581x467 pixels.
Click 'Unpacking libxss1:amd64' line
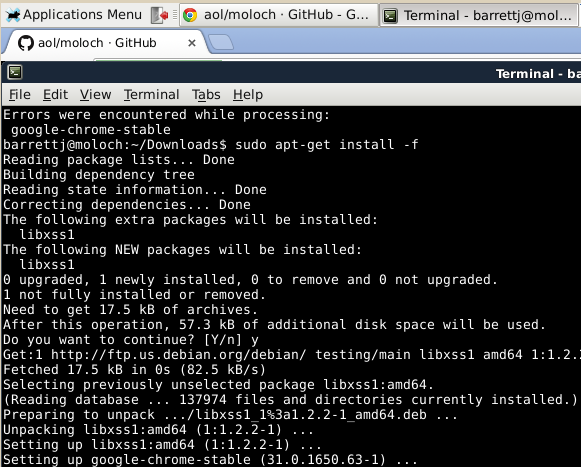point(158,430)
